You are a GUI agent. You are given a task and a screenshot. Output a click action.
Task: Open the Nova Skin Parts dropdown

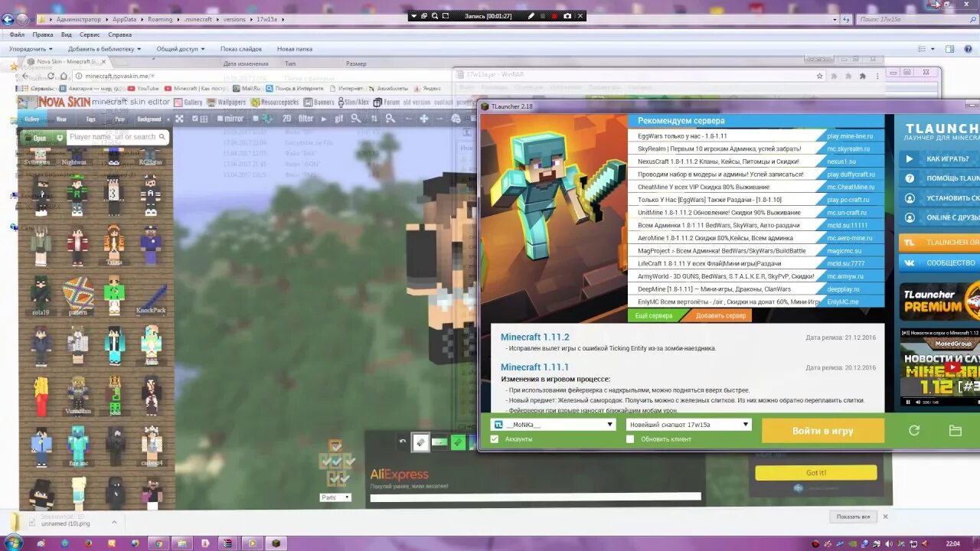[x=335, y=497]
